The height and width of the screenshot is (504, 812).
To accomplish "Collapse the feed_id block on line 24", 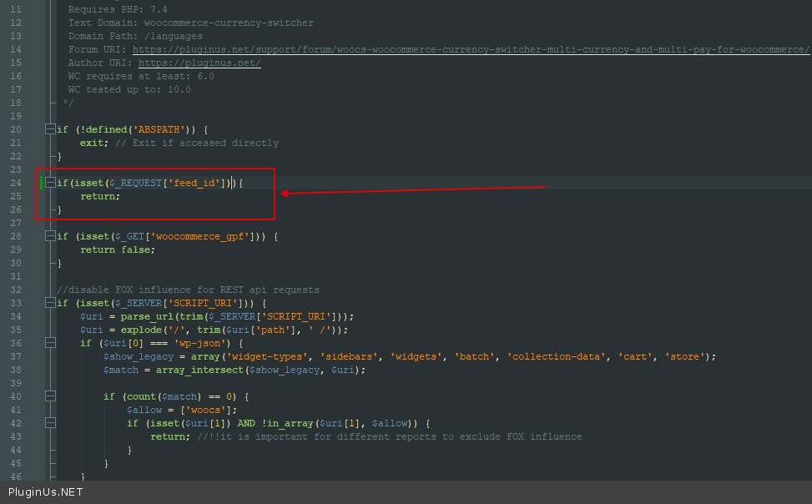I will click(x=51, y=183).
